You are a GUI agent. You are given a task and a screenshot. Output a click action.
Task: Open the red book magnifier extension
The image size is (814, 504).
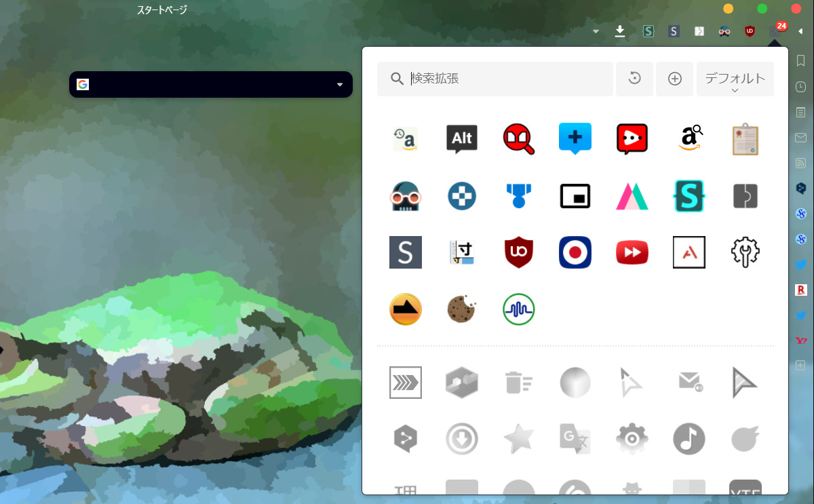coord(519,139)
